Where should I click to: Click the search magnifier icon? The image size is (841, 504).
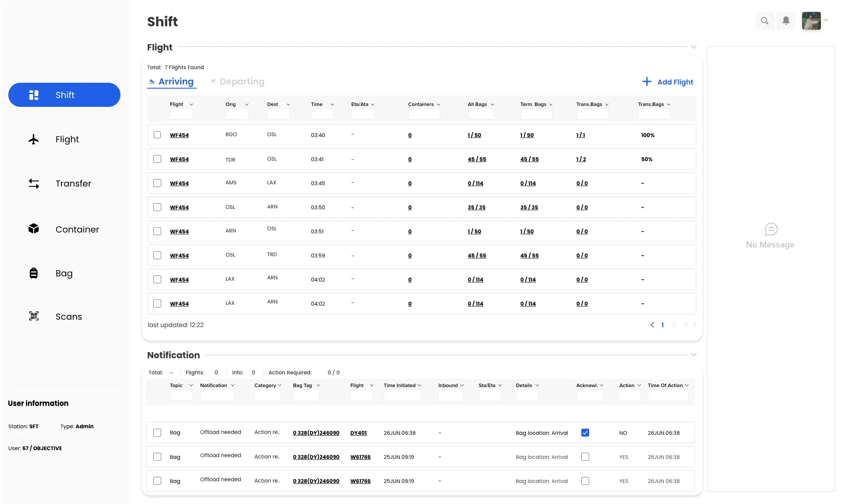click(764, 21)
